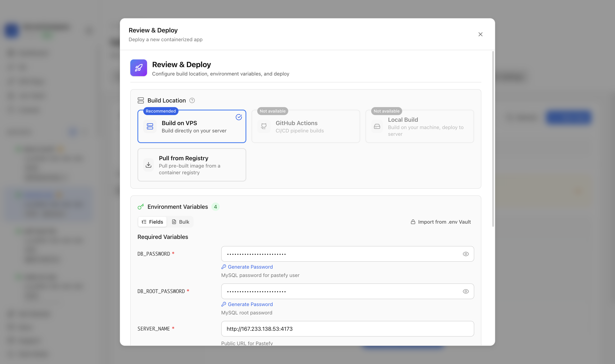Switch to the Bulk tab

point(180,222)
